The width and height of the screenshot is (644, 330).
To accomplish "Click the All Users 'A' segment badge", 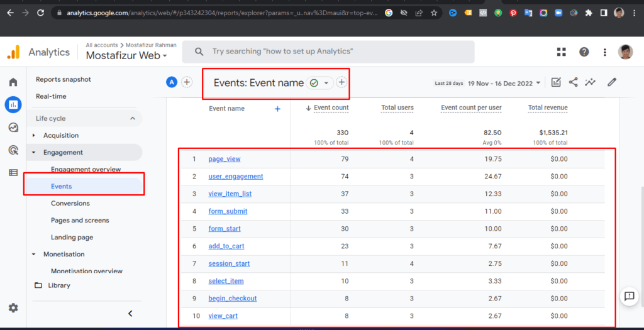I will coord(172,82).
